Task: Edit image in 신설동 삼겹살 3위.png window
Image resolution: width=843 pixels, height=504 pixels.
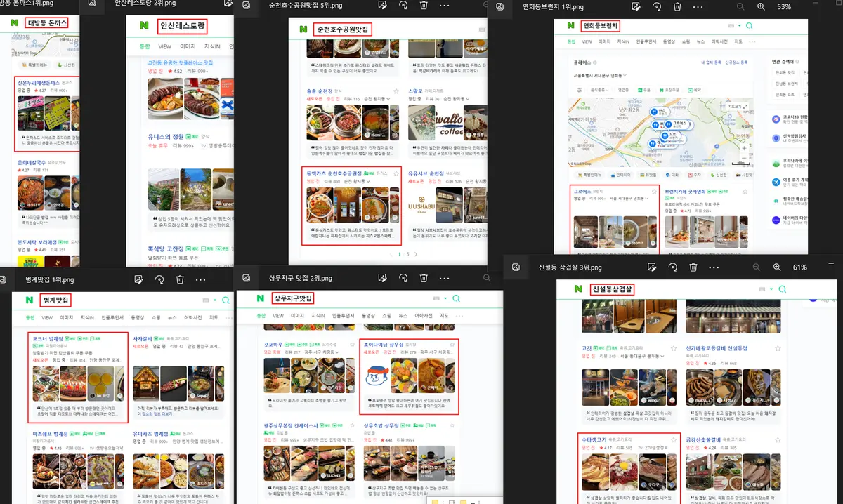Action: point(651,267)
